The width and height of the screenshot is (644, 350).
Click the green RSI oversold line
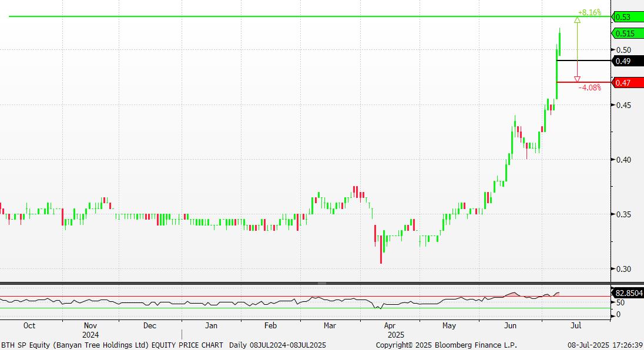tap(305, 308)
